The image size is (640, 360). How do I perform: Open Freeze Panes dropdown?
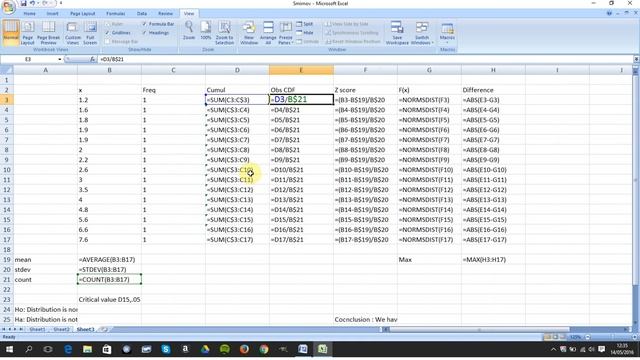[286, 33]
